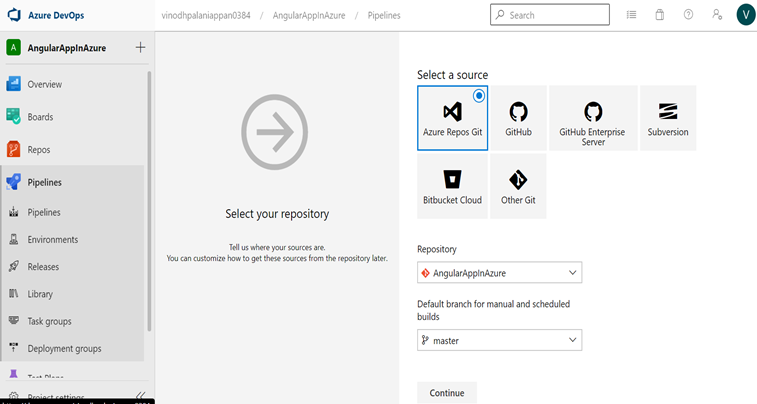Image resolution: width=757 pixels, height=404 pixels.
Task: Select the Azure Repos Git source
Action: coord(452,118)
